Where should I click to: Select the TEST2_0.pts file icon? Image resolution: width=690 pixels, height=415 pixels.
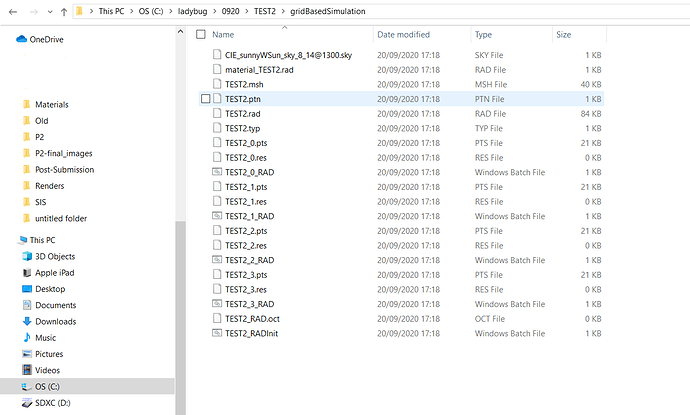tap(217, 142)
